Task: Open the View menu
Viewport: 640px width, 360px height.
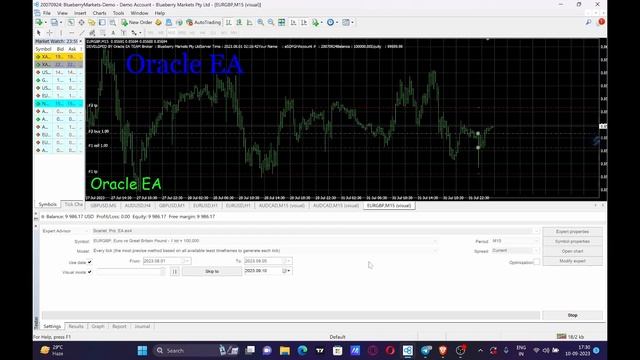Action: coord(62,13)
